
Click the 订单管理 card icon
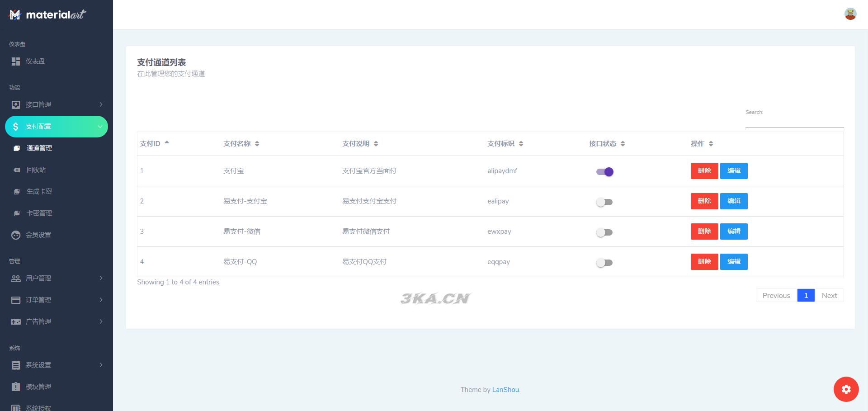click(x=16, y=300)
